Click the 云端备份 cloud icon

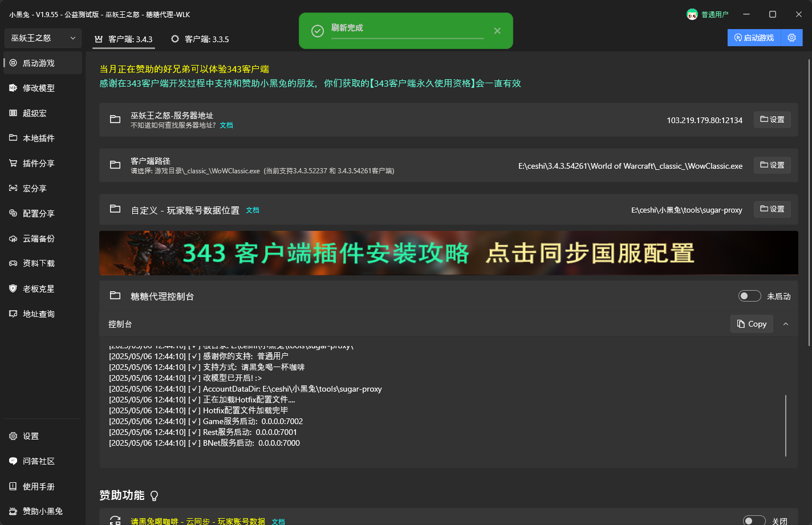point(13,238)
